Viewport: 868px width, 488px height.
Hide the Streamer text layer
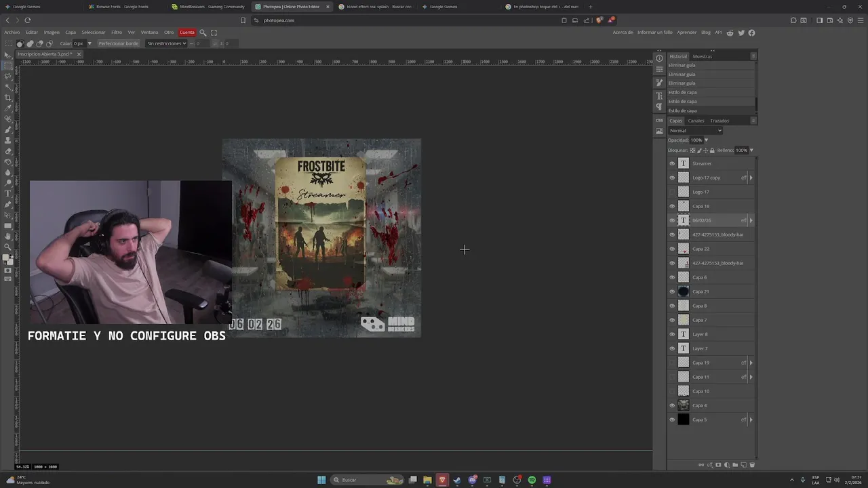(x=672, y=163)
